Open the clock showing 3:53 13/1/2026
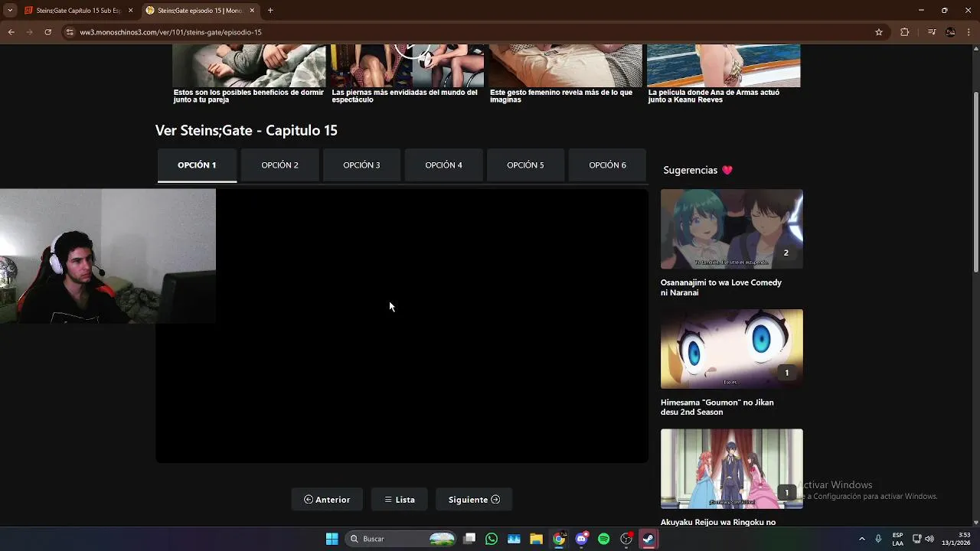Image resolution: width=980 pixels, height=551 pixels. pyautogui.click(x=956, y=539)
